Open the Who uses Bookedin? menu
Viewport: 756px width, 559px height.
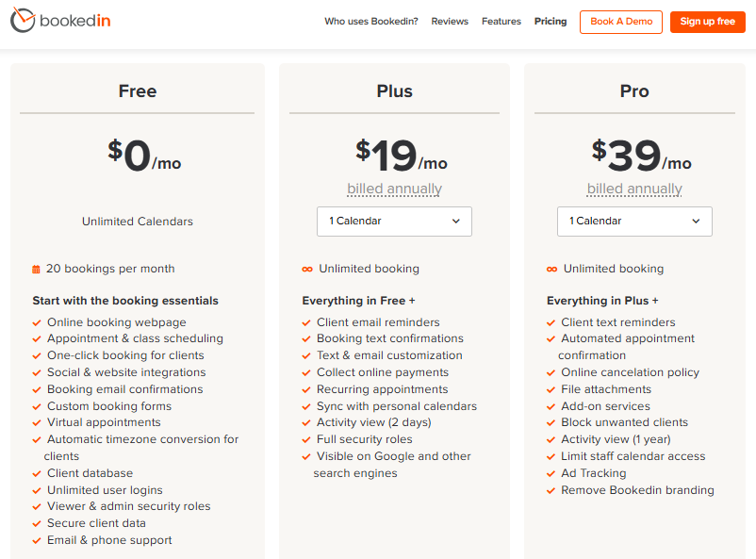pyautogui.click(x=370, y=21)
